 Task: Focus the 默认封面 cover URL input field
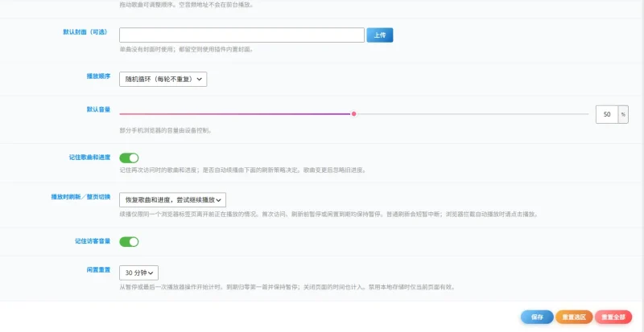(x=242, y=35)
